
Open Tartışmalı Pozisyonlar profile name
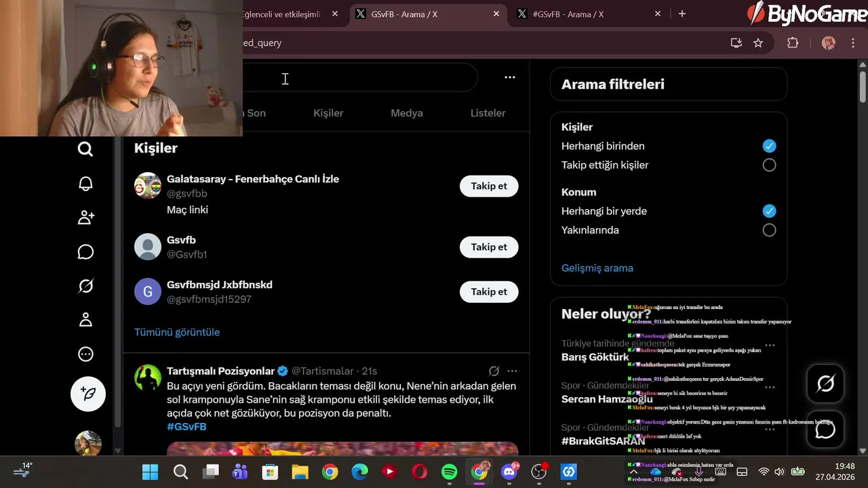[x=220, y=371]
